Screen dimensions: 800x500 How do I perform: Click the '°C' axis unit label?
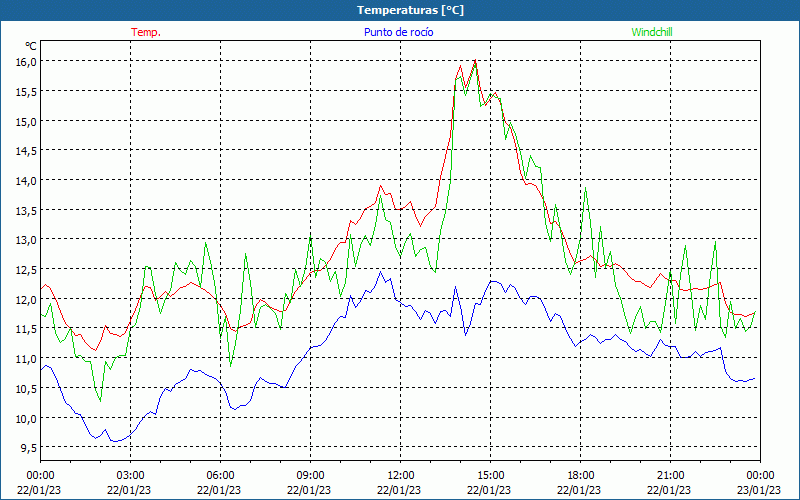[31, 46]
